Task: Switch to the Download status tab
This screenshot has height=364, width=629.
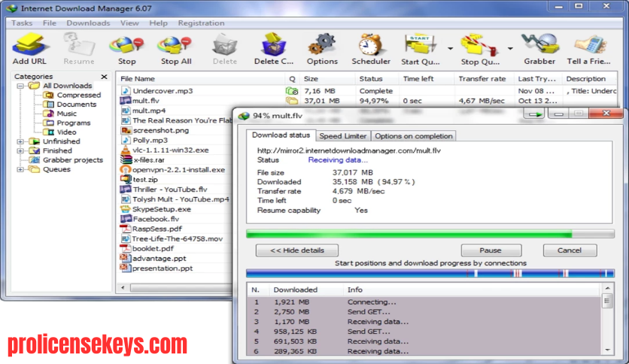Action: pos(281,135)
